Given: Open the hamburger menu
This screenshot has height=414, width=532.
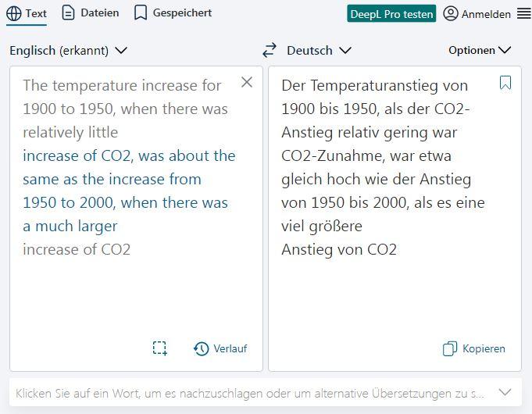Looking at the screenshot, I should (x=523, y=13).
